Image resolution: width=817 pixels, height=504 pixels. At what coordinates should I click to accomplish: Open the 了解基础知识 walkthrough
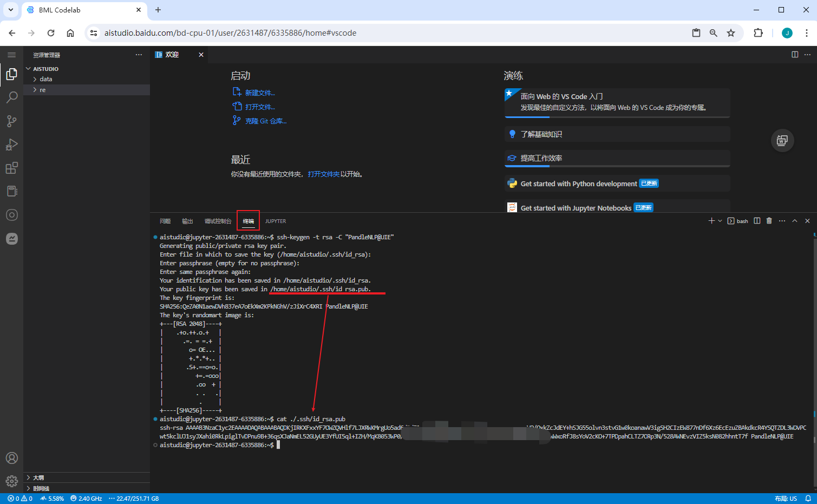[617, 134]
